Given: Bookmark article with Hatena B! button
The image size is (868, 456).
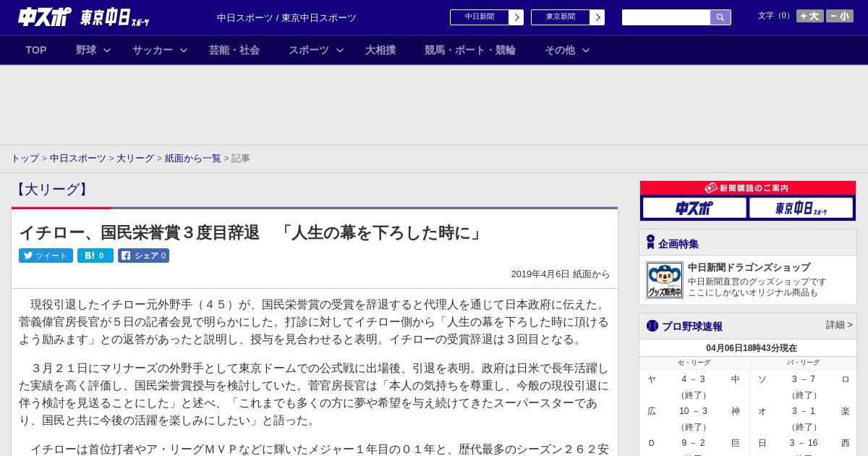Looking at the screenshot, I should pyautogui.click(x=95, y=256).
